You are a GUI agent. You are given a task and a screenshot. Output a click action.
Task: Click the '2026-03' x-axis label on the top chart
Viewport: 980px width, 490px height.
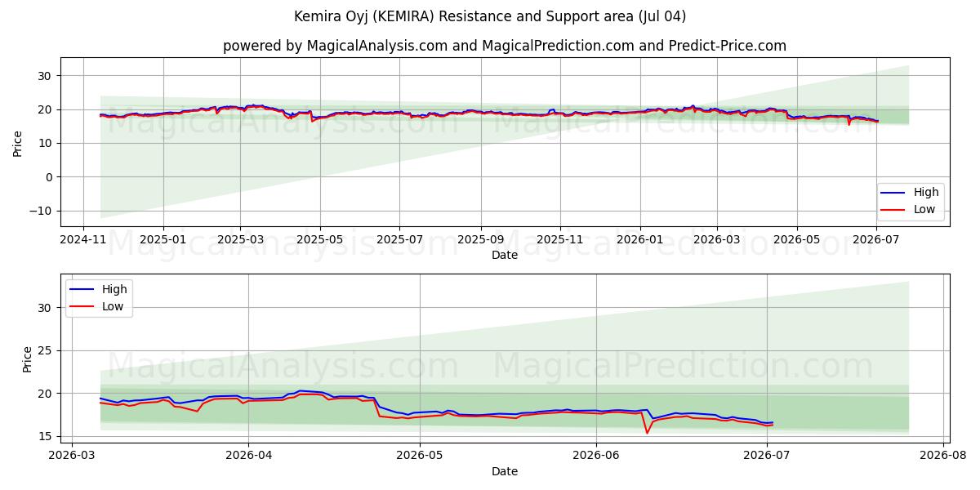click(717, 241)
